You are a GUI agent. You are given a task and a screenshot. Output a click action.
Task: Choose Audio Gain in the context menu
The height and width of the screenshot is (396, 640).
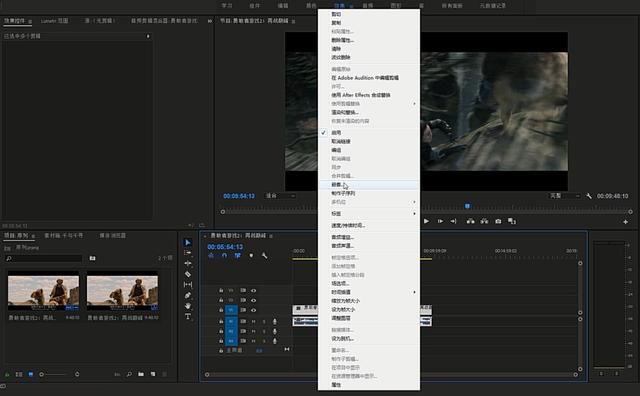[x=369, y=237]
